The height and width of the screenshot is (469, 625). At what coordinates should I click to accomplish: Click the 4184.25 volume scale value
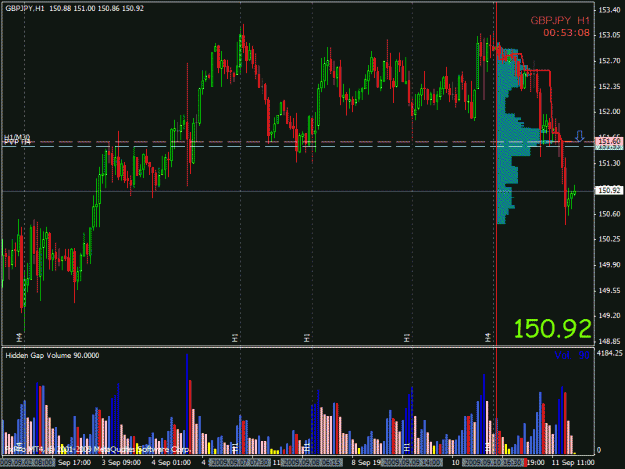[x=609, y=353]
